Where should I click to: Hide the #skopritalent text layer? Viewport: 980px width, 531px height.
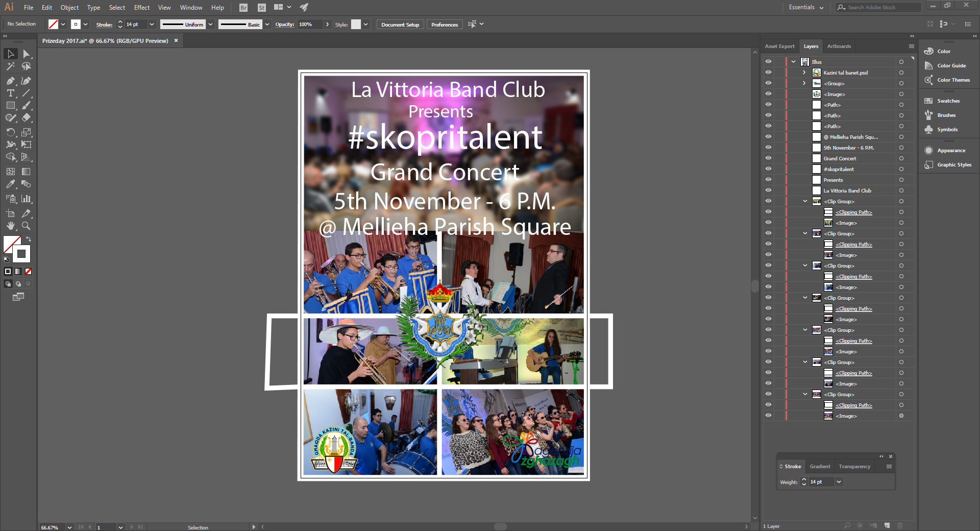(x=768, y=169)
